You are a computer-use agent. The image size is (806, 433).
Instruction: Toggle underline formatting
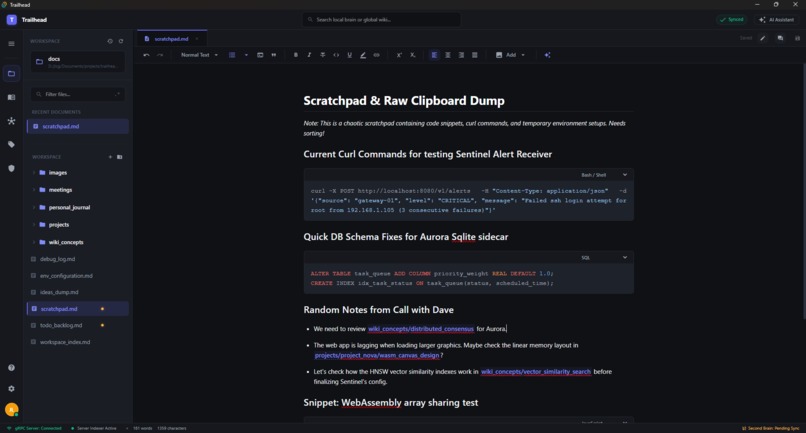point(350,55)
